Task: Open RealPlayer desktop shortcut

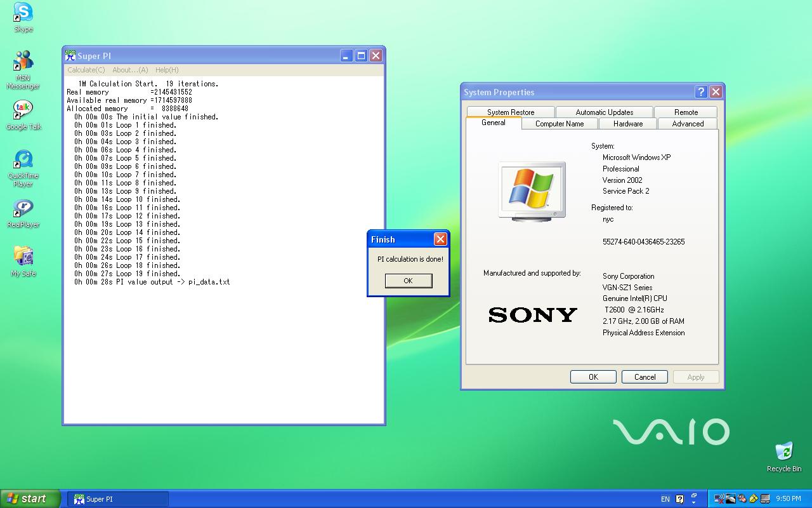Action: 23,213
